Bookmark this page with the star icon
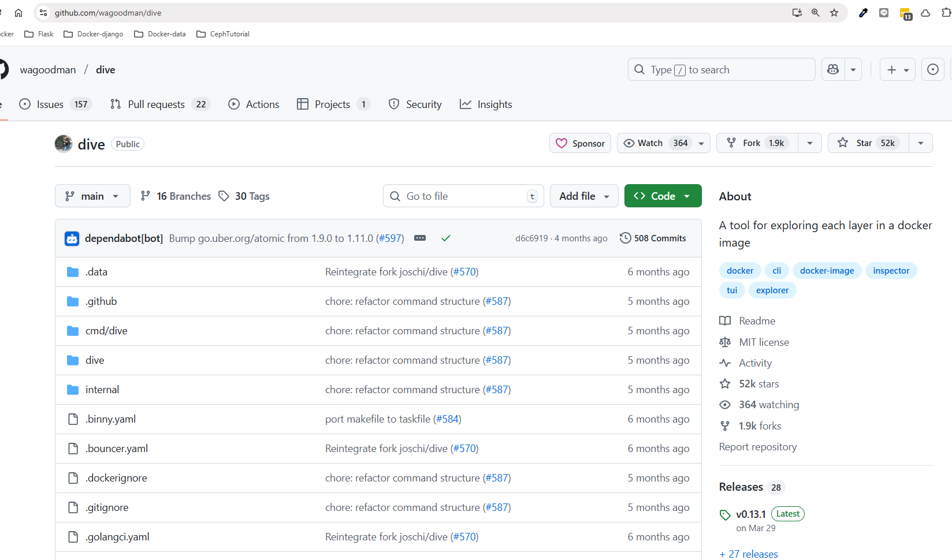This screenshot has width=952, height=560. [x=834, y=13]
